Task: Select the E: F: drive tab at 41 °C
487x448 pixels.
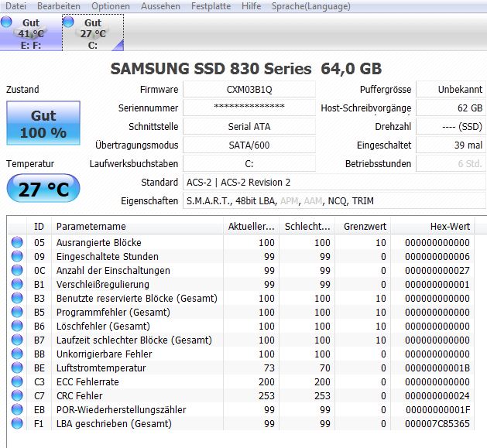Action: [31, 32]
